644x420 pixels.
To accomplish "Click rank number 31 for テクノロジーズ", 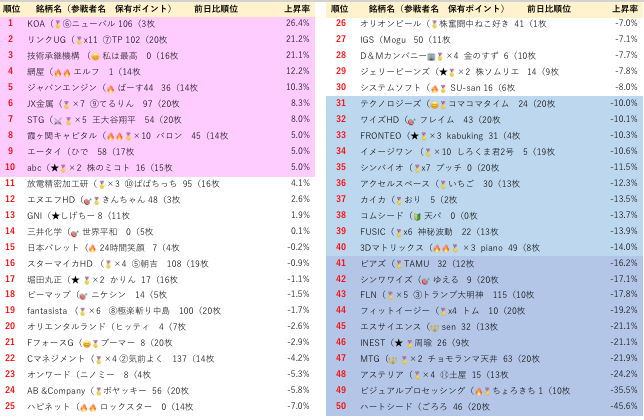I will click(340, 103).
